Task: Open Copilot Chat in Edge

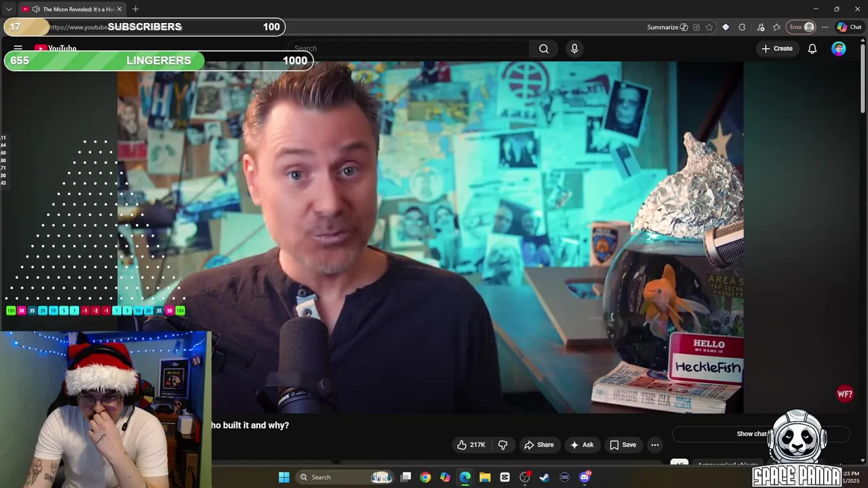Action: click(849, 27)
